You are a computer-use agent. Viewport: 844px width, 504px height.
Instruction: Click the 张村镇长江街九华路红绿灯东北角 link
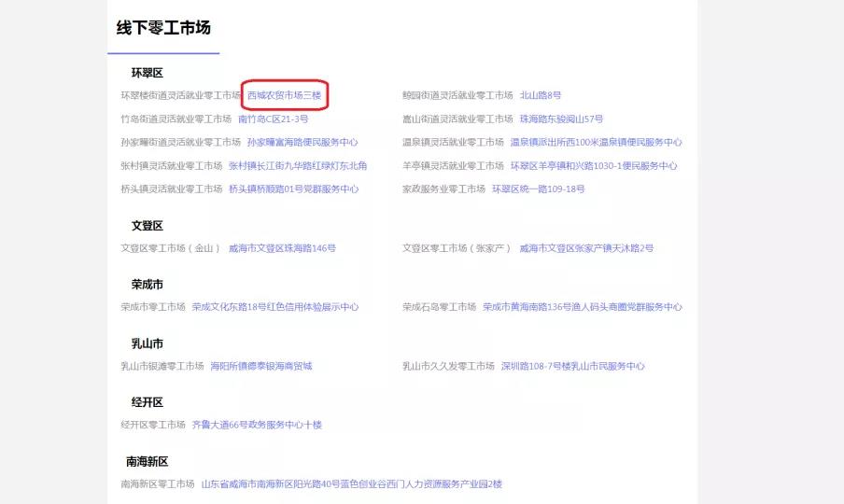coord(298,166)
